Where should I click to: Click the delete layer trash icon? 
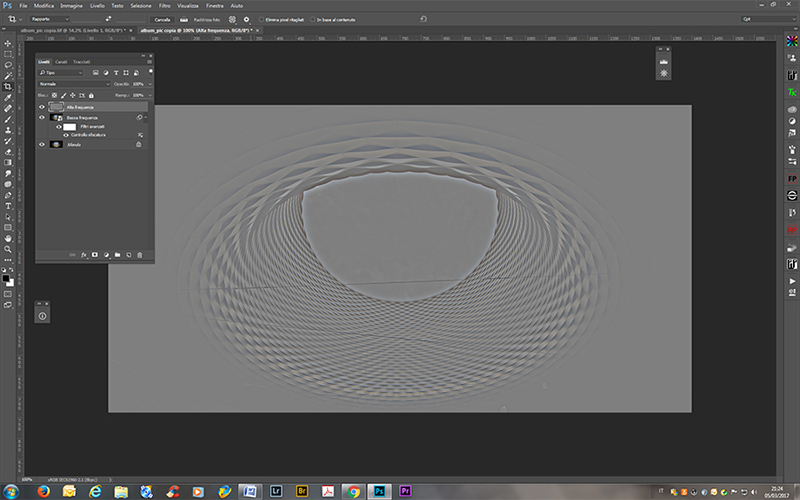click(140, 255)
